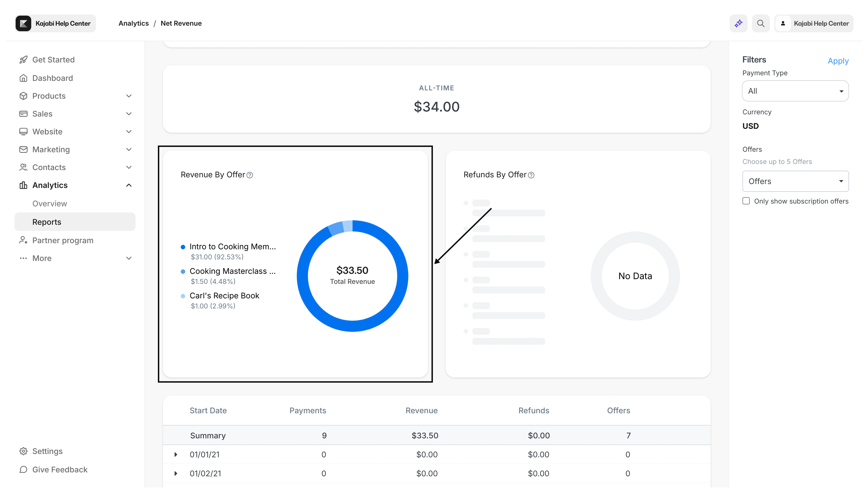Click the Kajabi logo icon

(23, 23)
